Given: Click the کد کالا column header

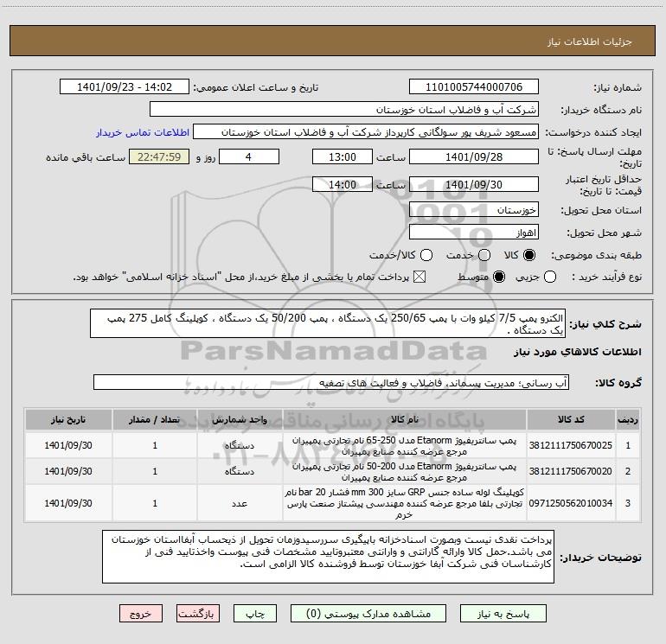Looking at the screenshot, I should pos(571,419).
